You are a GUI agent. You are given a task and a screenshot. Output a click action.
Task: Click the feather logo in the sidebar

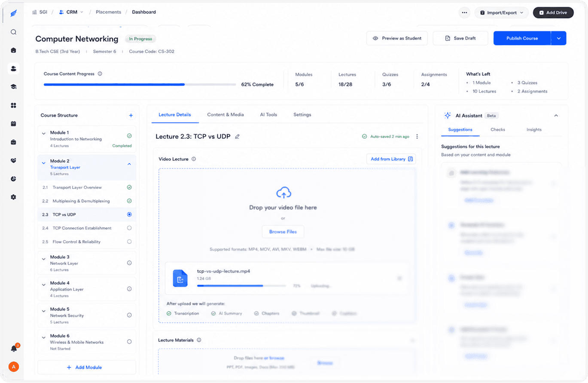point(13,13)
